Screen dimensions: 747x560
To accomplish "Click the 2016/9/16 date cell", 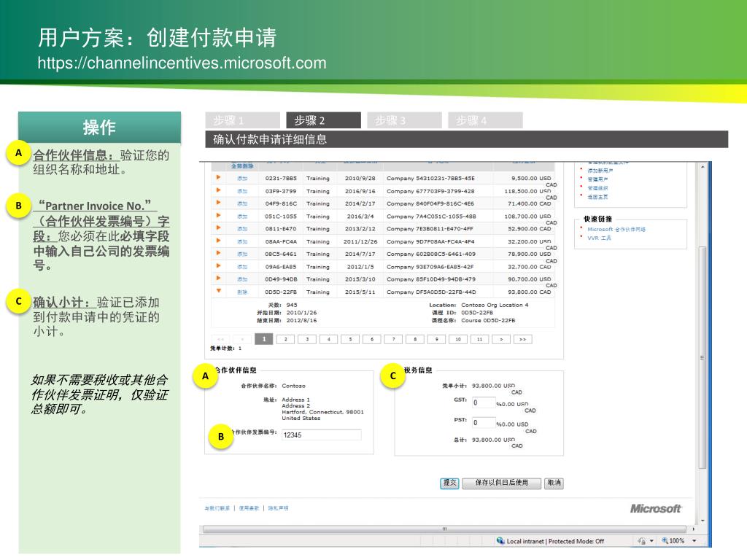I will coord(360,192).
